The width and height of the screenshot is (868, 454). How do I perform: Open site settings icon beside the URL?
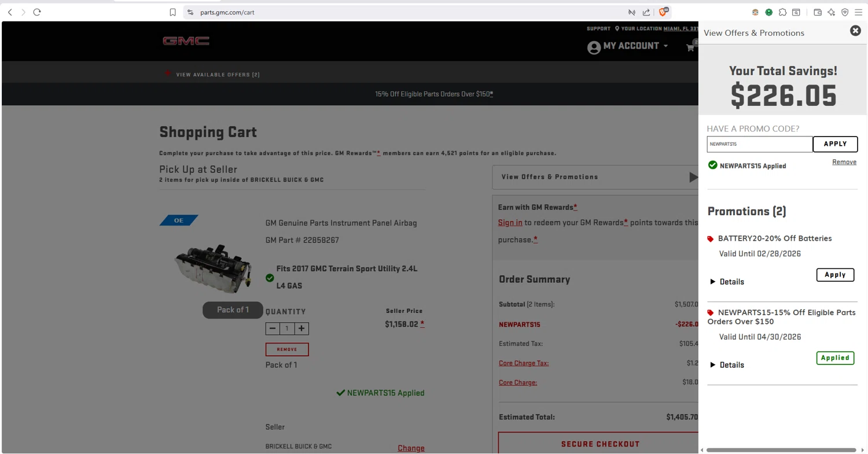(x=190, y=12)
